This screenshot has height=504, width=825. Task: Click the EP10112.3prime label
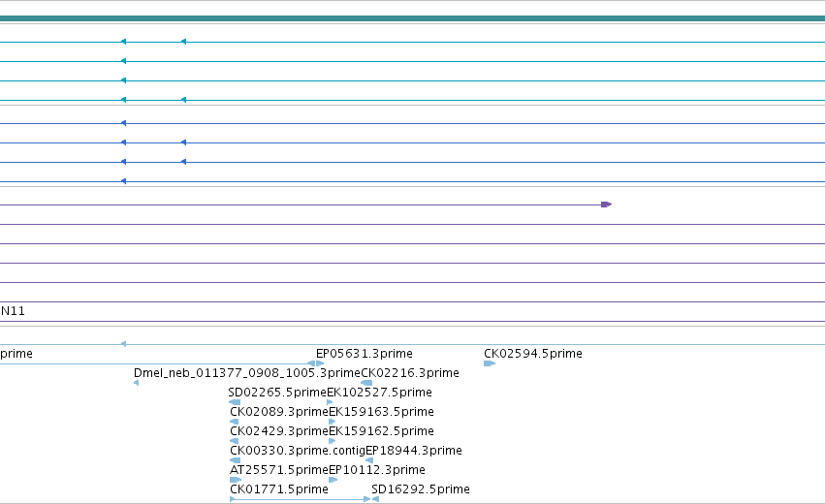(x=377, y=470)
